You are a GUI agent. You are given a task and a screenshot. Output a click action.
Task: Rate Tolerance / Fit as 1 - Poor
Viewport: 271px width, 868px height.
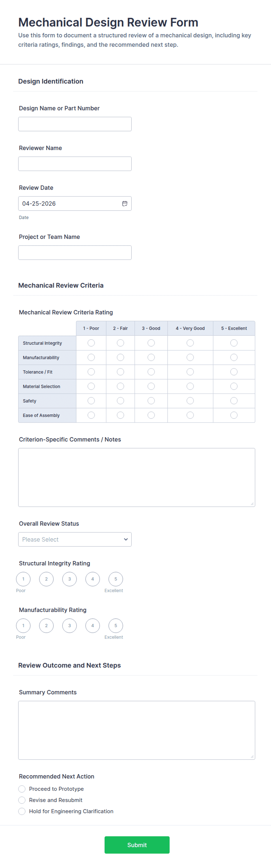pyautogui.click(x=91, y=372)
